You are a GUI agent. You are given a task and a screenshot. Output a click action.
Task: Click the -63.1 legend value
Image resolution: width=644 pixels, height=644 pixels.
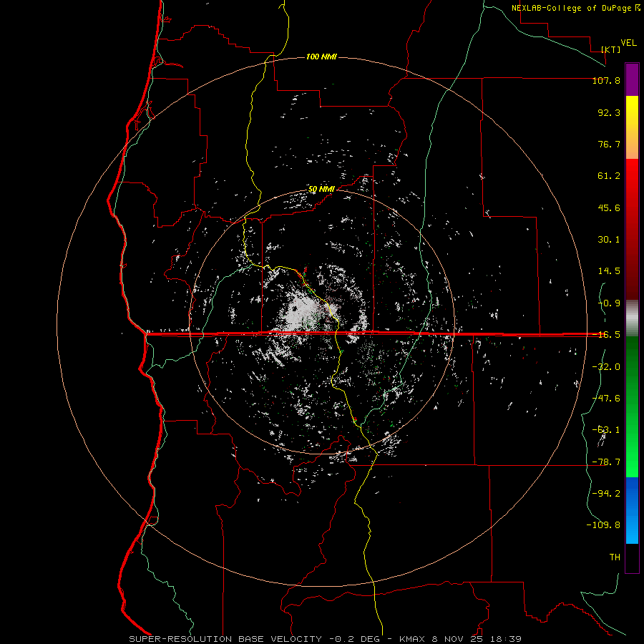coord(606,430)
